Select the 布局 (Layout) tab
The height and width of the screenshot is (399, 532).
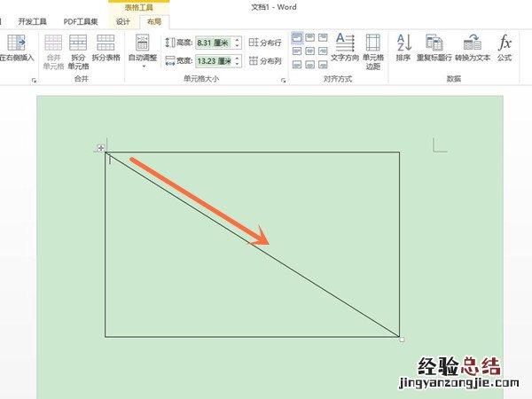click(154, 21)
